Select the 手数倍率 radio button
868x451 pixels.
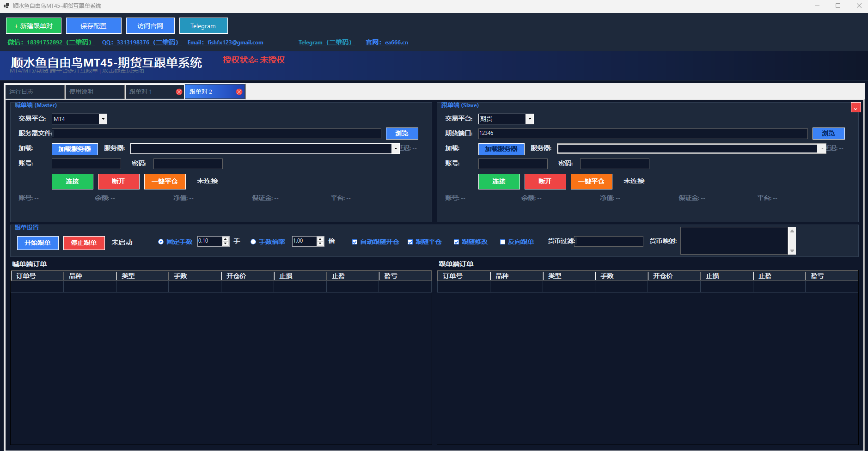coord(253,242)
